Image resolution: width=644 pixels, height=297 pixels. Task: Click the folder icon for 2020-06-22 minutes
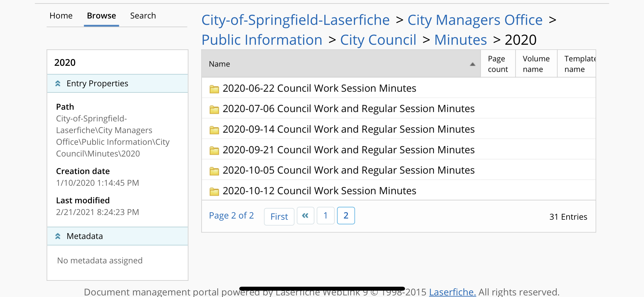(x=214, y=89)
